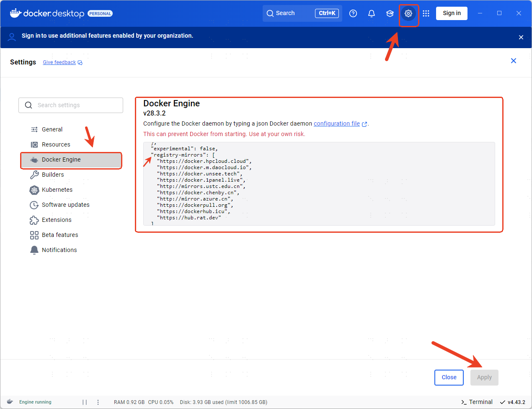Open the Builders settings section
Viewport: 532px width, 409px height.
(53, 175)
